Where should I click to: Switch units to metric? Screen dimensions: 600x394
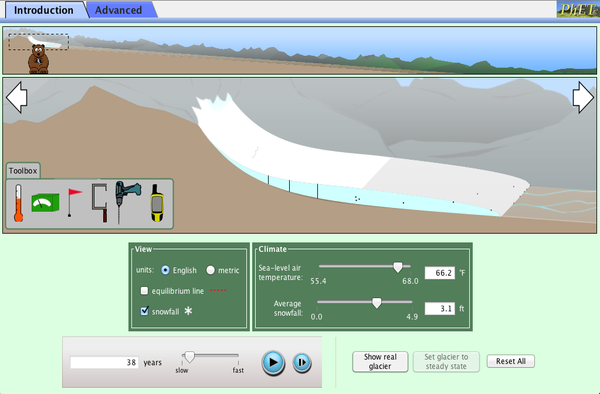[210, 270]
